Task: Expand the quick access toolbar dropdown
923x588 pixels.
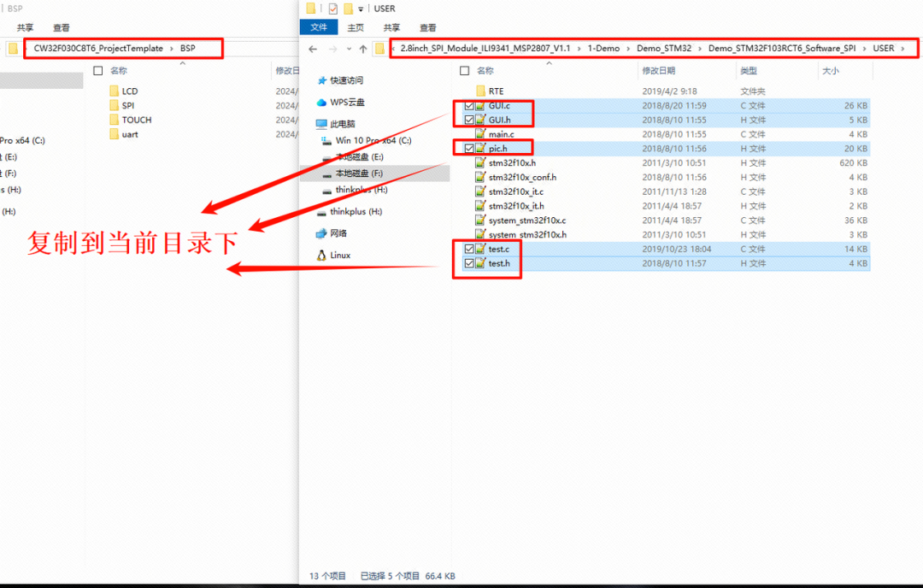Action: [362, 9]
